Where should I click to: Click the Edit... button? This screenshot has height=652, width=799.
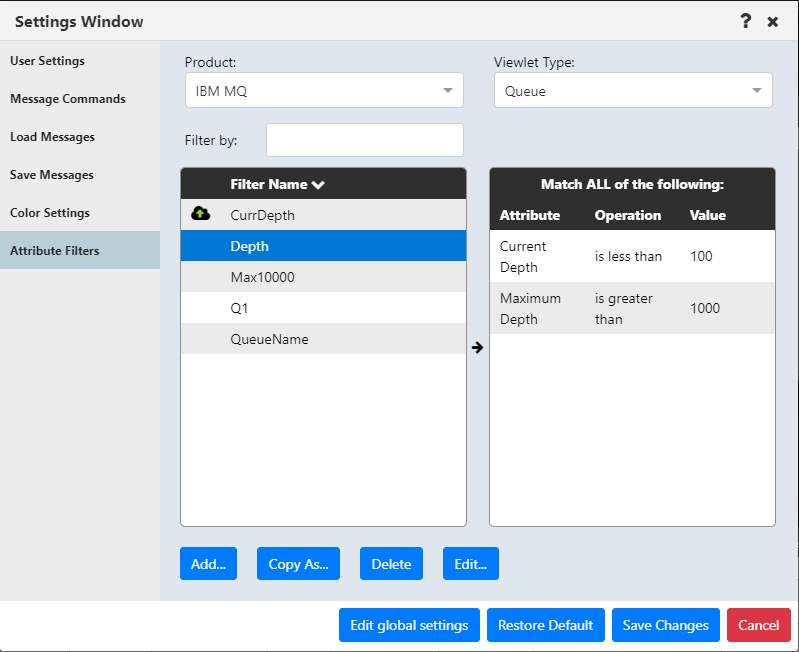coord(471,564)
